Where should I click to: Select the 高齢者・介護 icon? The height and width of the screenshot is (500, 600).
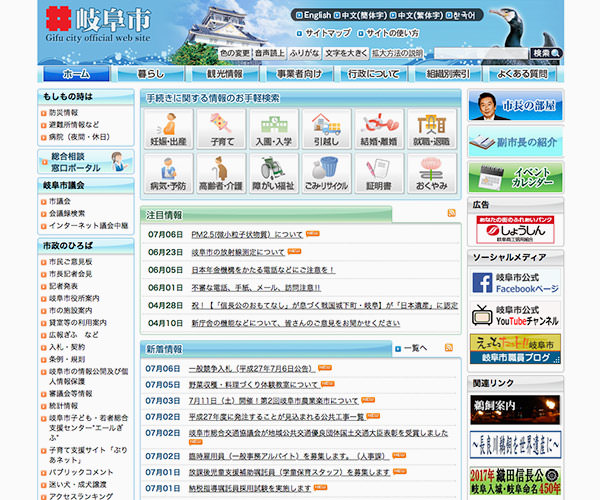coord(221,174)
